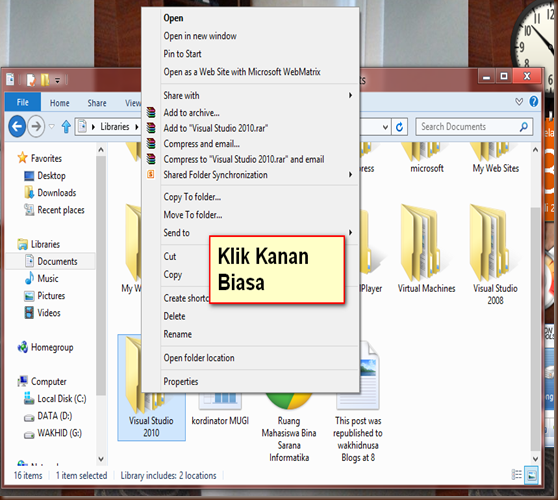Expand the ribbon with the chevron

click(519, 102)
